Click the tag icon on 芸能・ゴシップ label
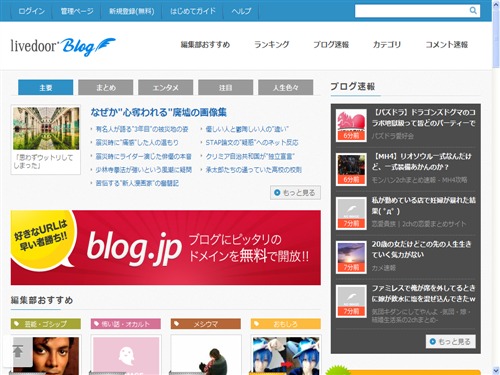Image resolution: width=500 pixels, height=375 pixels. click(16, 324)
